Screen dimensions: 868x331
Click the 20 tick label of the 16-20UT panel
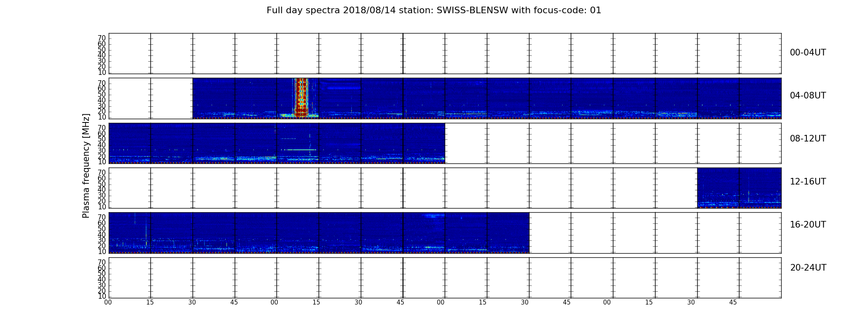coord(102,246)
